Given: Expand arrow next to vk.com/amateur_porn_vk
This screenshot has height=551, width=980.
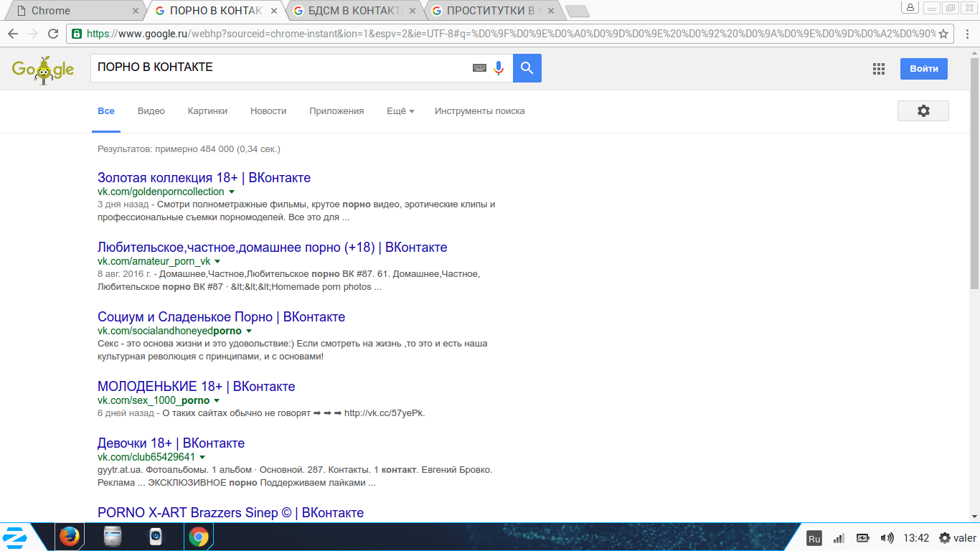Looking at the screenshot, I should pyautogui.click(x=217, y=262).
